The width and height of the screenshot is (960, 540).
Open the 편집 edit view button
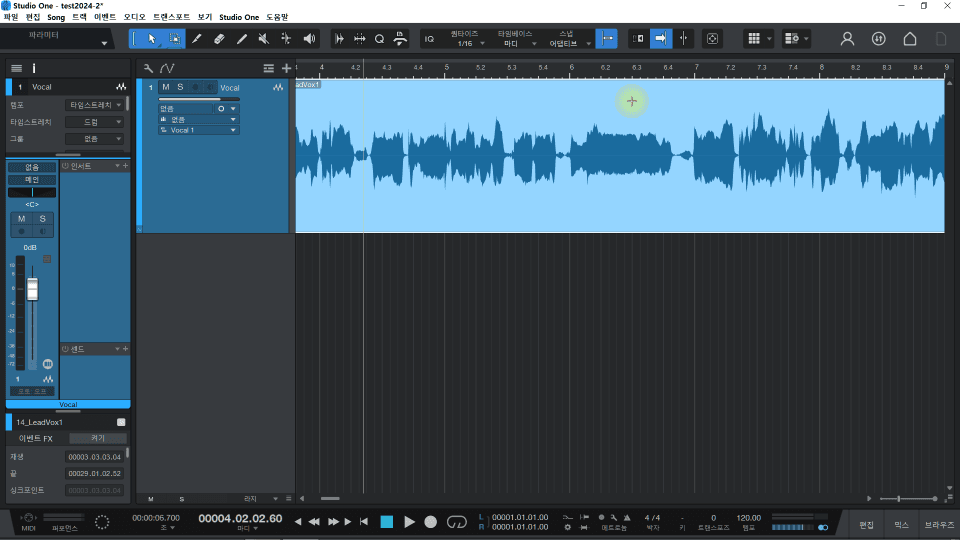pos(866,525)
